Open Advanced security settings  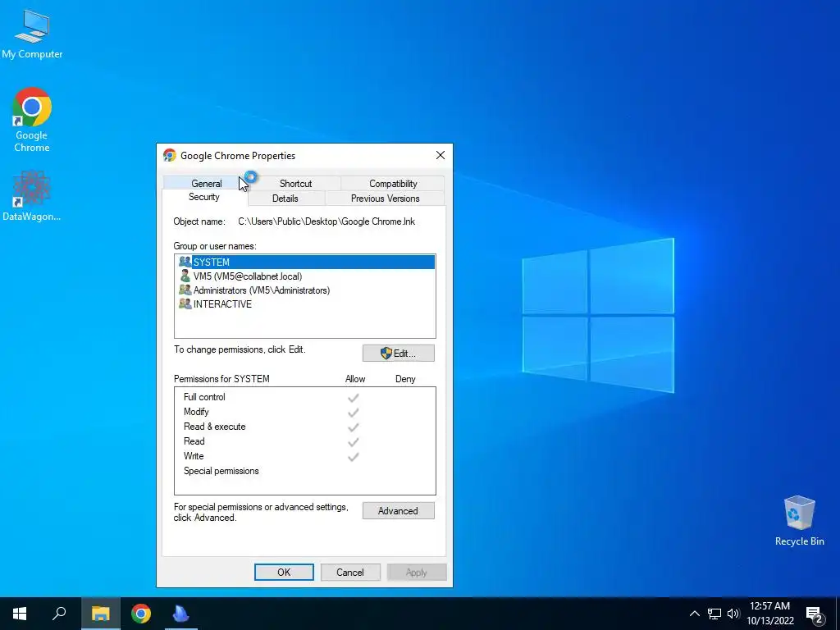(399, 510)
